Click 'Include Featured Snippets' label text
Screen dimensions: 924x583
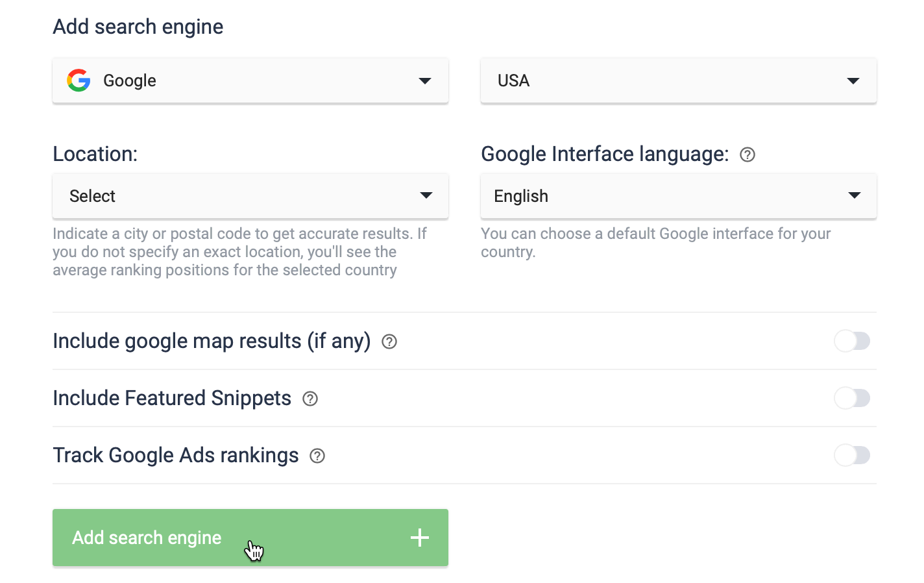pyautogui.click(x=172, y=398)
